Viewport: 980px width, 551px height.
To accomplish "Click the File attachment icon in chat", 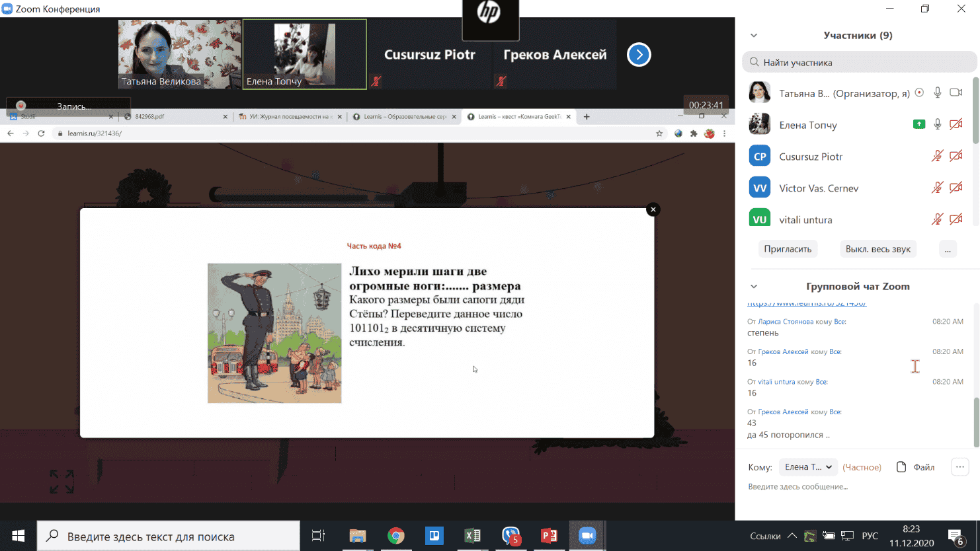I will point(901,467).
